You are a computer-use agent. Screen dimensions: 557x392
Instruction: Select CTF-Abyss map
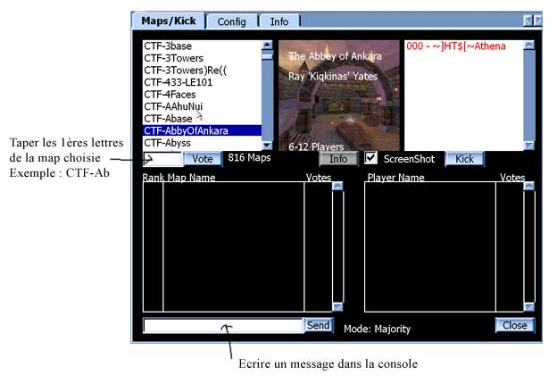[202, 143]
